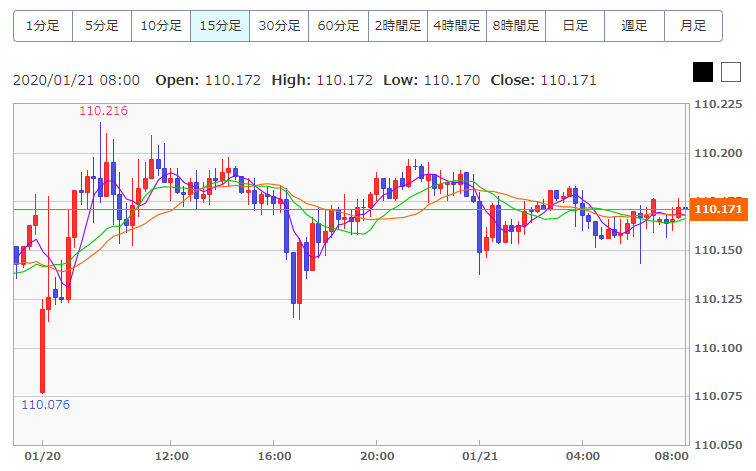The image size is (756, 471).
Task: Click the 08:00 time axis label
Action: pyautogui.click(x=671, y=456)
